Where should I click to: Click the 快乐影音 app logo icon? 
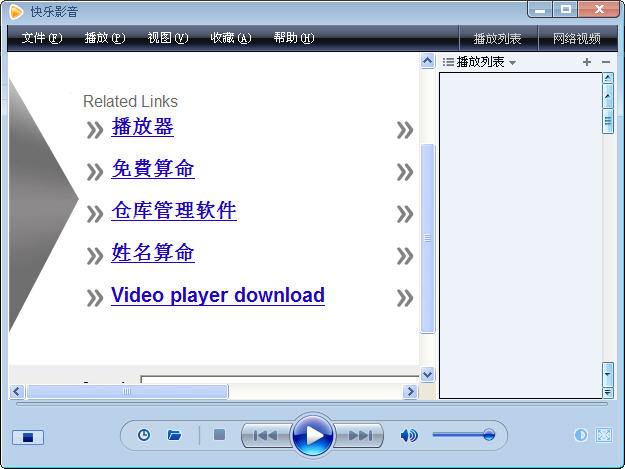(x=16, y=11)
